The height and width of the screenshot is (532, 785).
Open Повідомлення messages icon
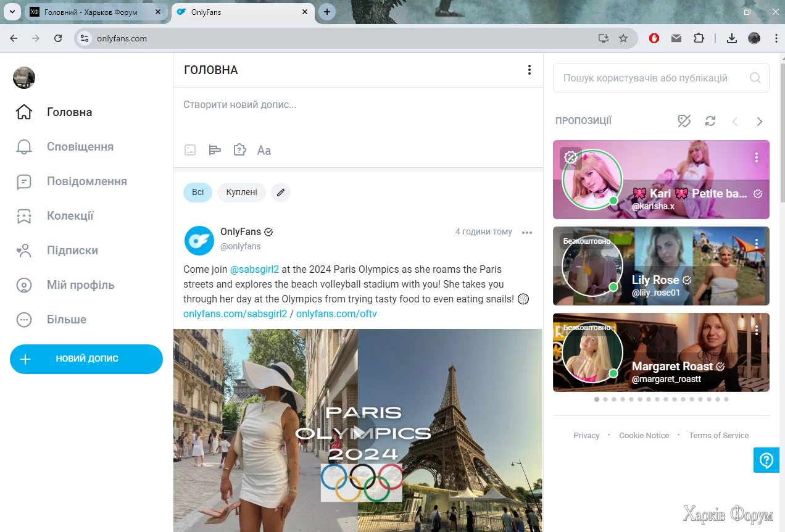pos(24,181)
